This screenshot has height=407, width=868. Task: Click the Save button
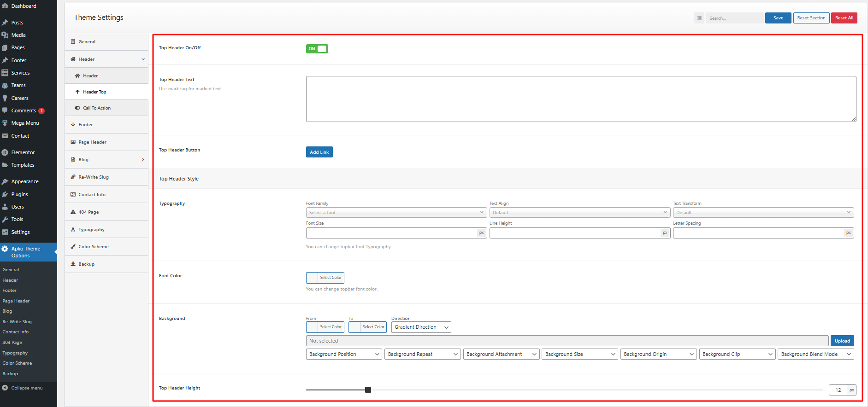(778, 18)
